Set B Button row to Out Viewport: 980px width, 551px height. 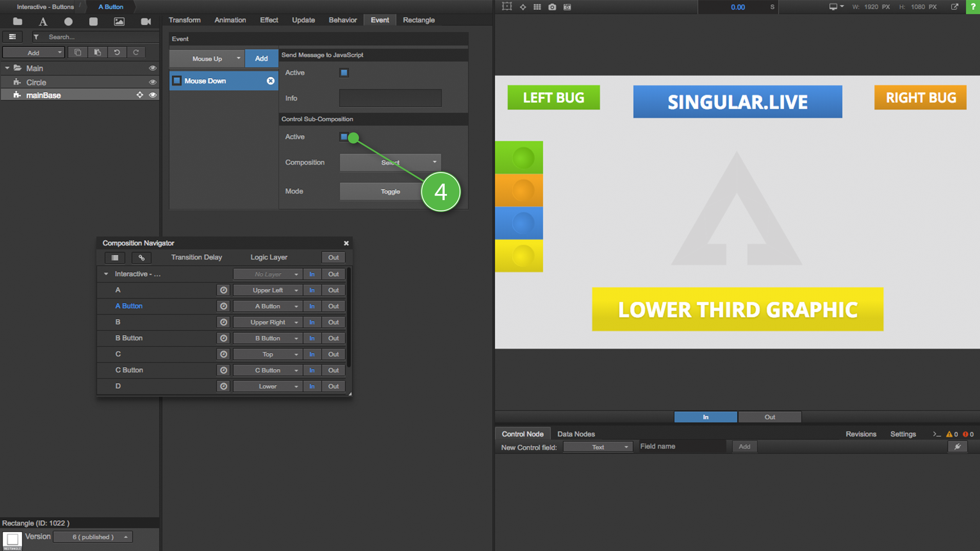(333, 338)
